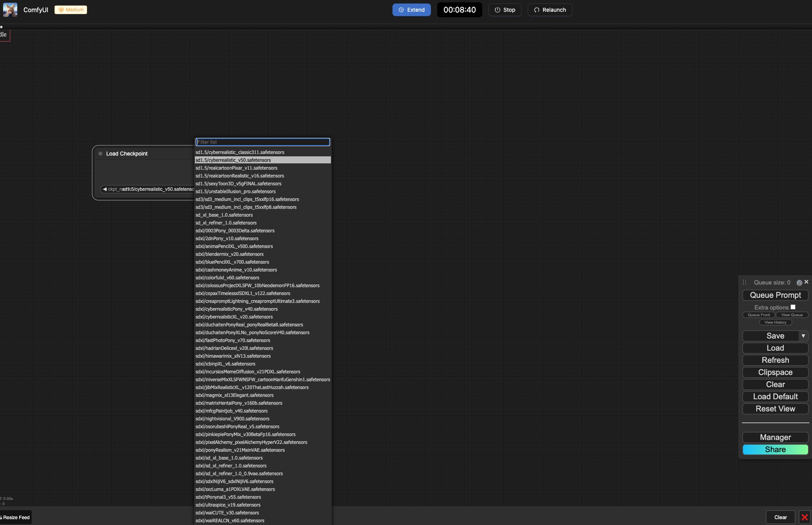The width and height of the screenshot is (812, 525).
Task: Click the Medium tier badge
Action: (71, 10)
